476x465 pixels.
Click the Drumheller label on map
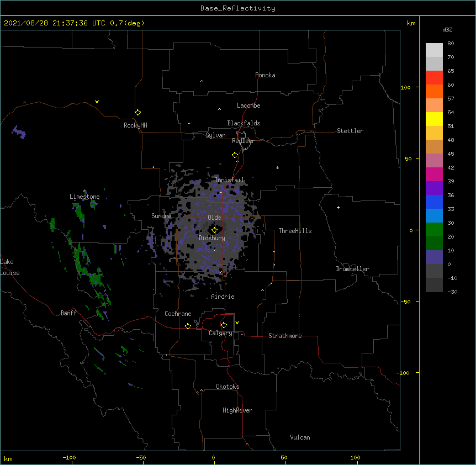(352, 269)
